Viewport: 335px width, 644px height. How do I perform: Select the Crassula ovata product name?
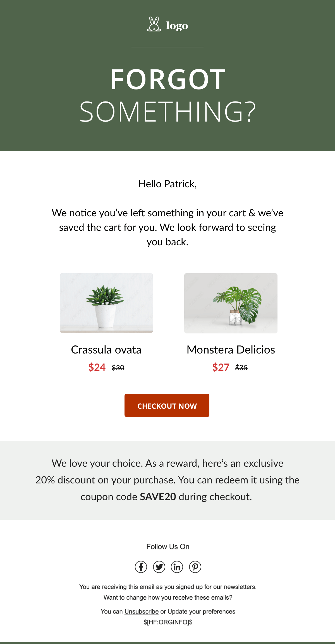106,350
